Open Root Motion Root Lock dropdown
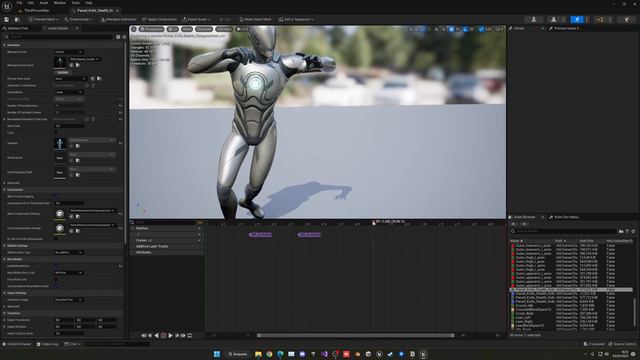 (x=69, y=273)
